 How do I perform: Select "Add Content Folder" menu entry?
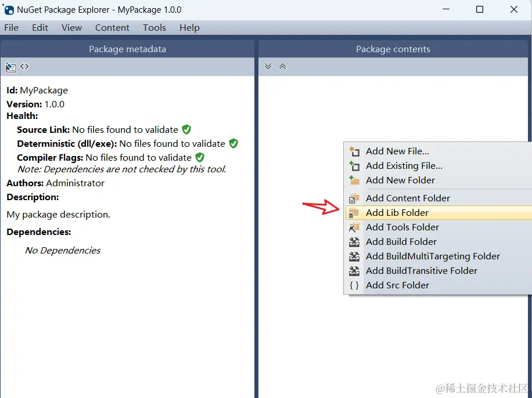[438, 198]
